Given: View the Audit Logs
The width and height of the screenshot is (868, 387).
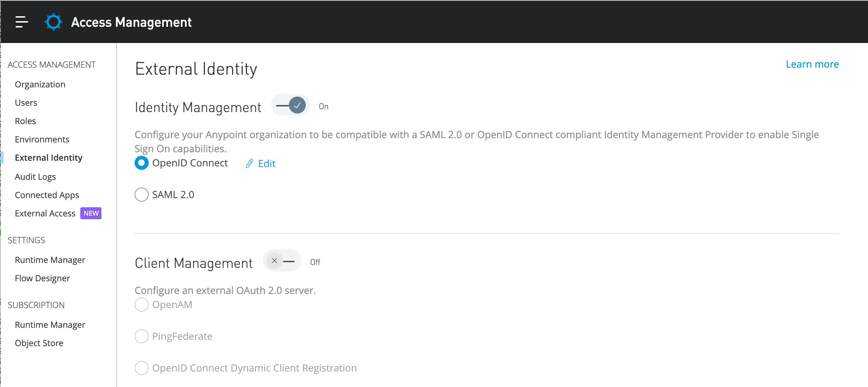Looking at the screenshot, I should pos(35,176).
